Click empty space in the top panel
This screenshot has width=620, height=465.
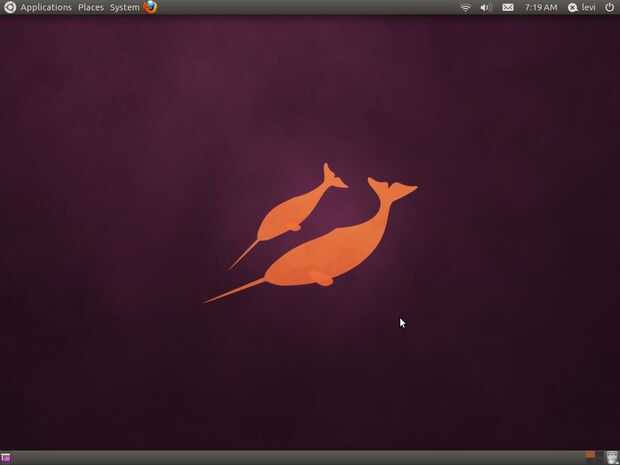[x=308, y=7]
